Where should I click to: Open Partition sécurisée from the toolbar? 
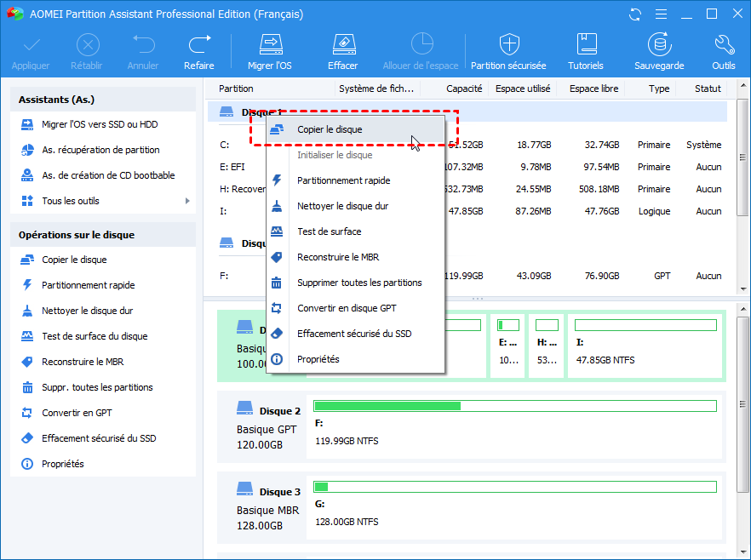pos(508,44)
